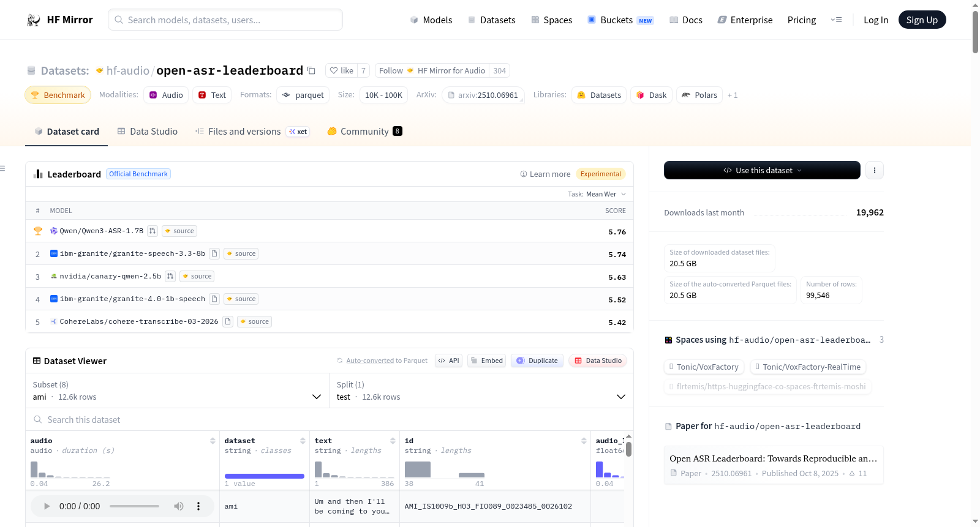
Task: Open the Pricing link
Action: pyautogui.click(x=802, y=20)
